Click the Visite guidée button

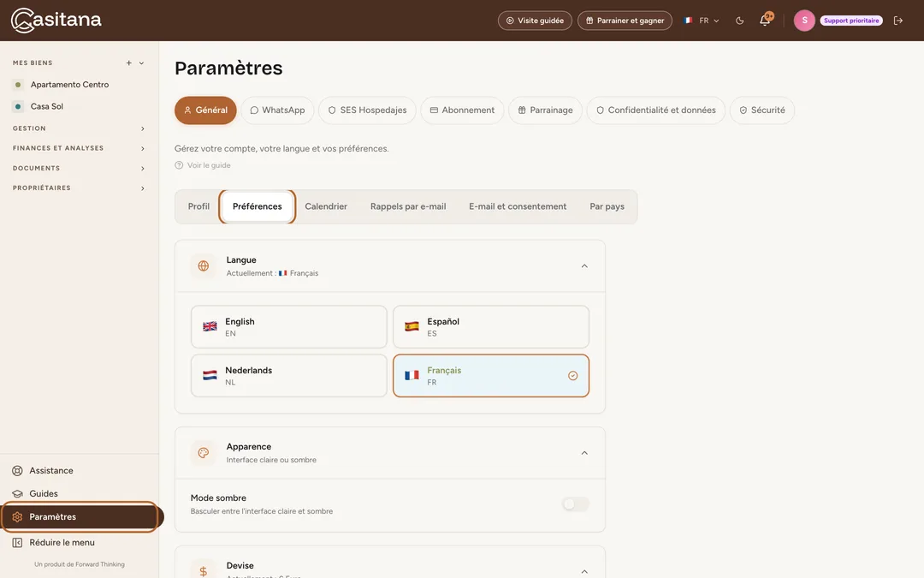(x=535, y=21)
